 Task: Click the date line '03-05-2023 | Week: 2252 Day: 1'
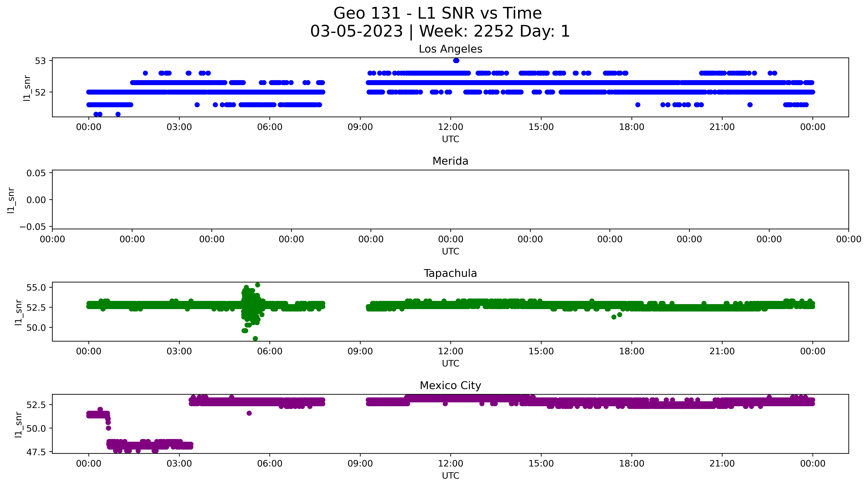coord(440,31)
